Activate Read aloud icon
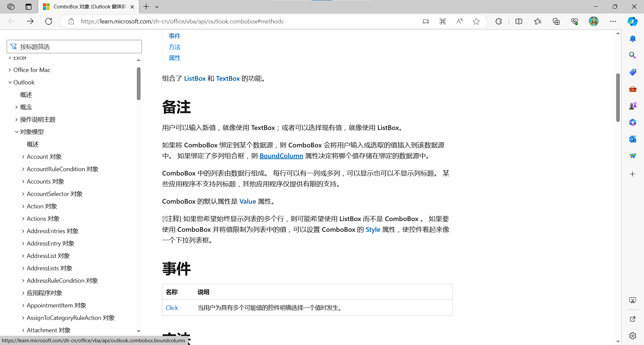This screenshot has height=345, width=644. tap(460, 21)
